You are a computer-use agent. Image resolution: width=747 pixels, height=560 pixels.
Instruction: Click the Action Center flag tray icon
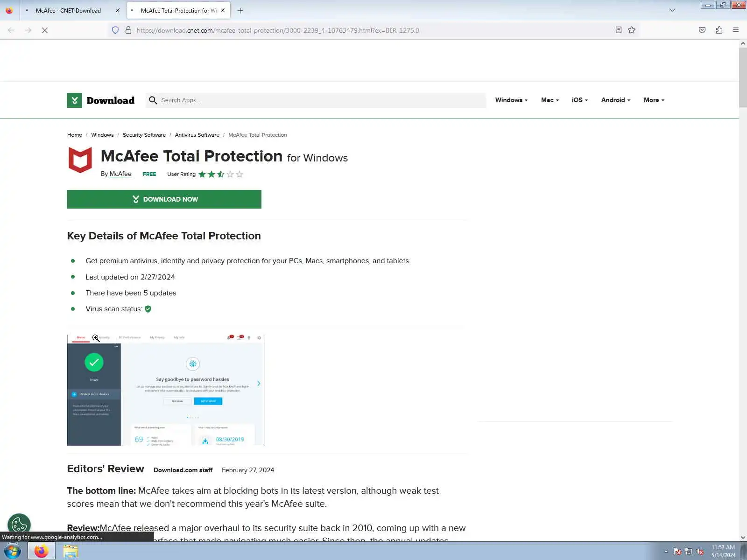(x=677, y=552)
